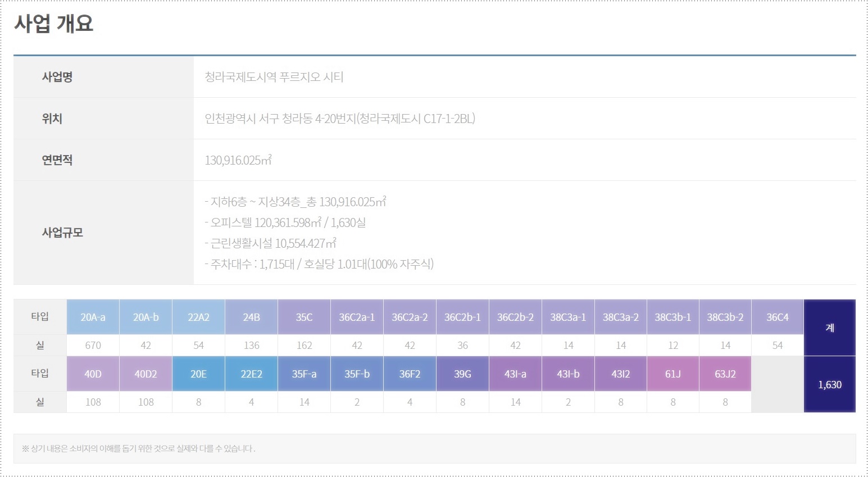Click the 162 unit count under 35C
Viewport: 868px width, 477px height.
point(305,346)
